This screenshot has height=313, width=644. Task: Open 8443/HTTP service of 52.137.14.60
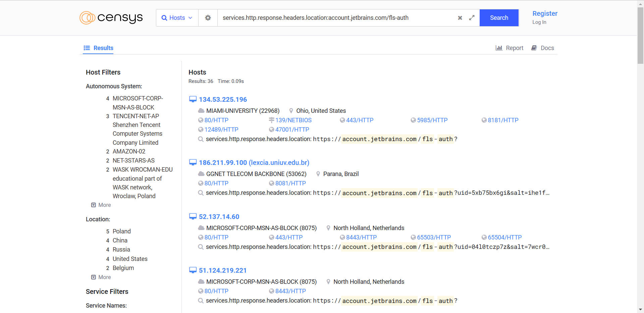(x=361, y=237)
